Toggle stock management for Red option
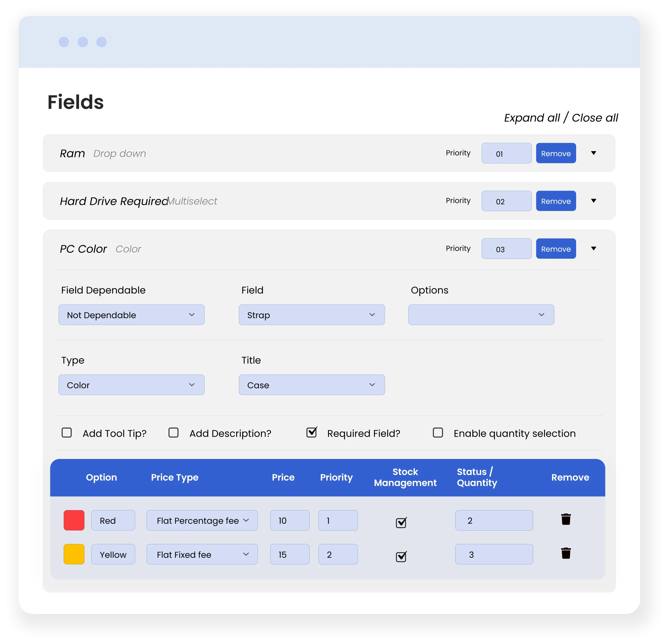This screenshot has height=644, width=668. click(401, 522)
